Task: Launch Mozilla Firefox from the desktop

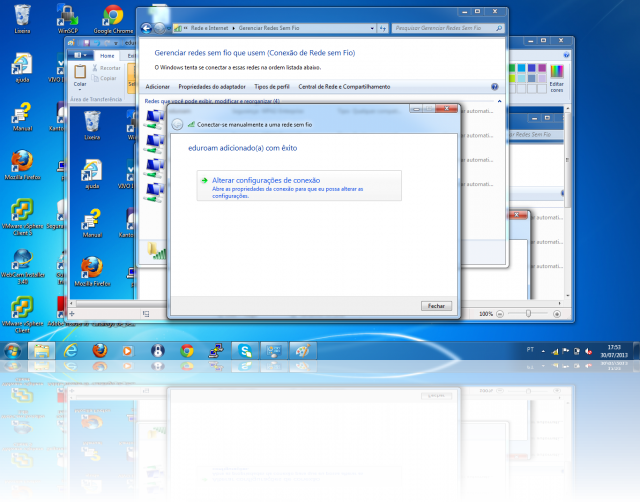Action: coord(22,166)
